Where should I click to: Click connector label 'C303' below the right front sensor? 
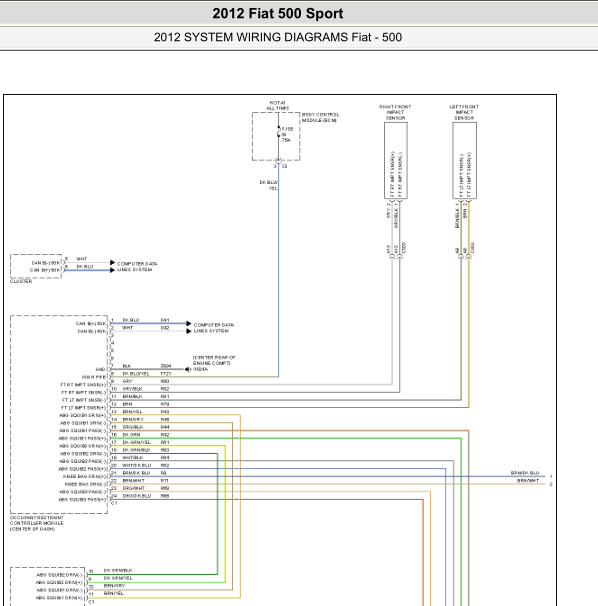404,248
